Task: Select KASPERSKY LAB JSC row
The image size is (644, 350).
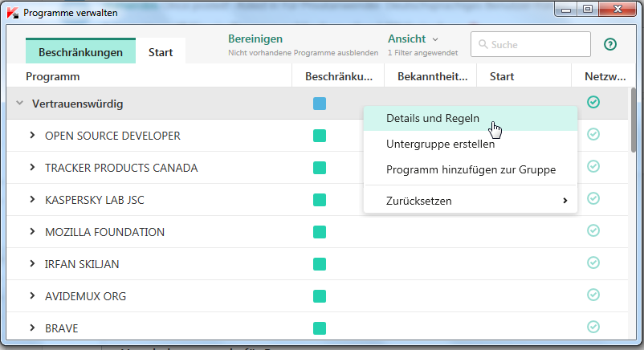Action: tap(317, 200)
